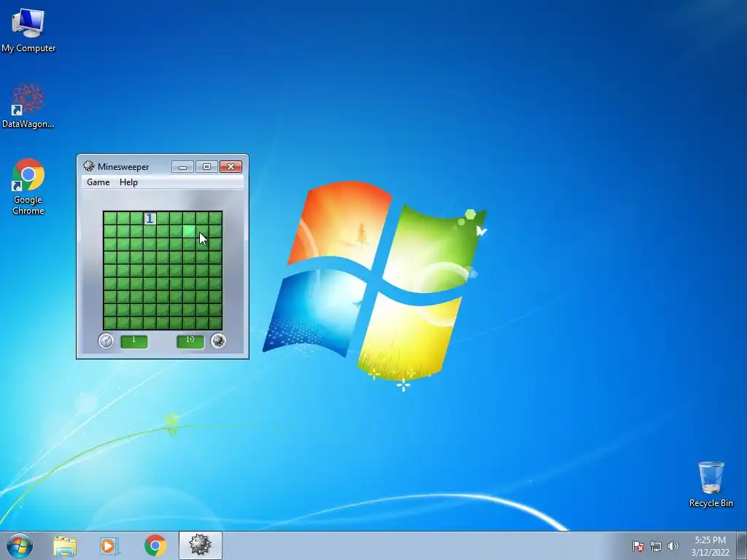
Task: Click the highlighted light-green tile near cursor
Action: [189, 231]
